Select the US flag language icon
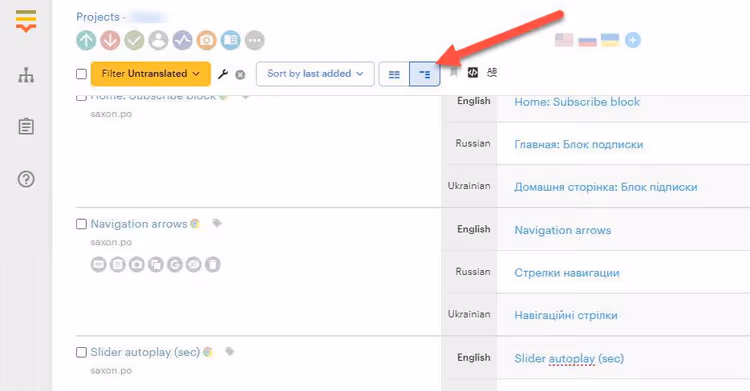Screen dimensions: 750x391 pos(564,40)
